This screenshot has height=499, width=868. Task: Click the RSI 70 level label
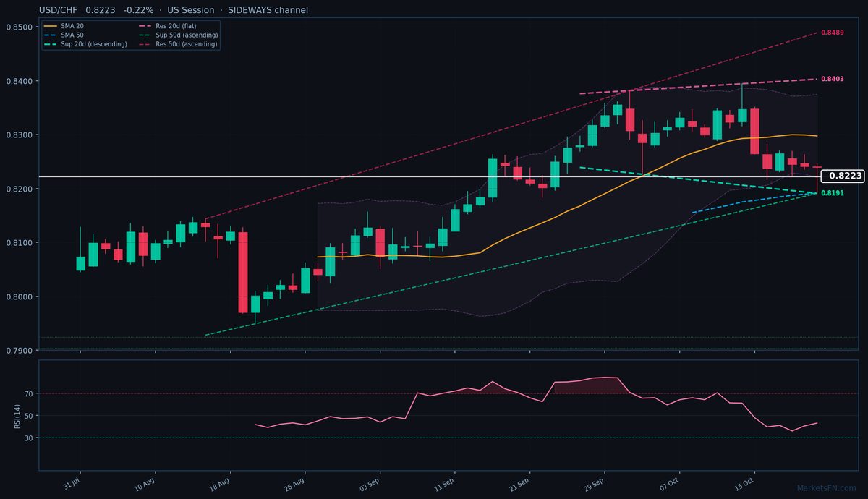point(30,394)
